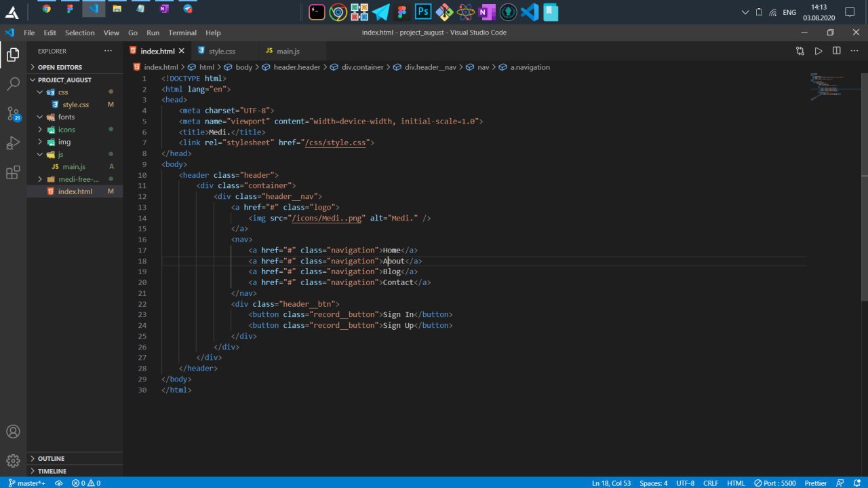Image resolution: width=868 pixels, height=488 pixels.
Task: Open the Accounts icon in activity bar
Action: pyautogui.click(x=13, y=432)
